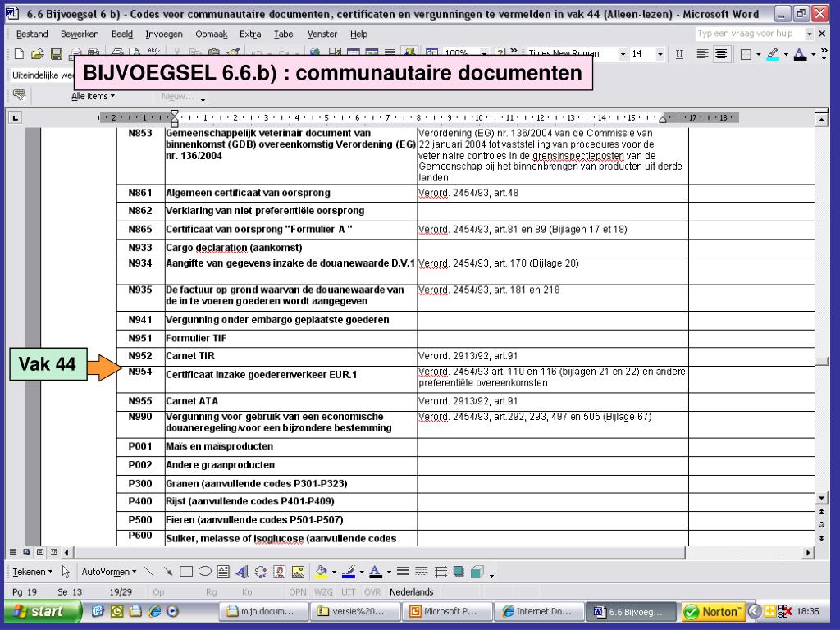The image size is (840, 630).
Task: Open the Venster menu
Action: (x=322, y=34)
